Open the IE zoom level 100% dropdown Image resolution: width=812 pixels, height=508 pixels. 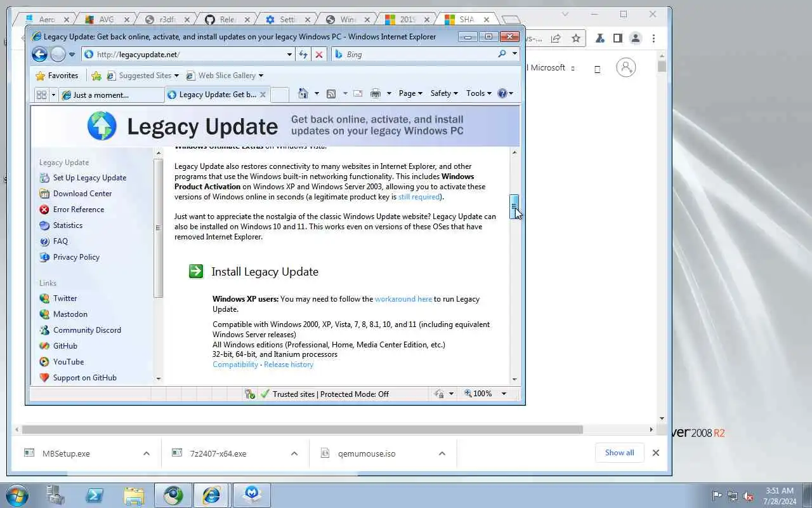pyautogui.click(x=504, y=394)
